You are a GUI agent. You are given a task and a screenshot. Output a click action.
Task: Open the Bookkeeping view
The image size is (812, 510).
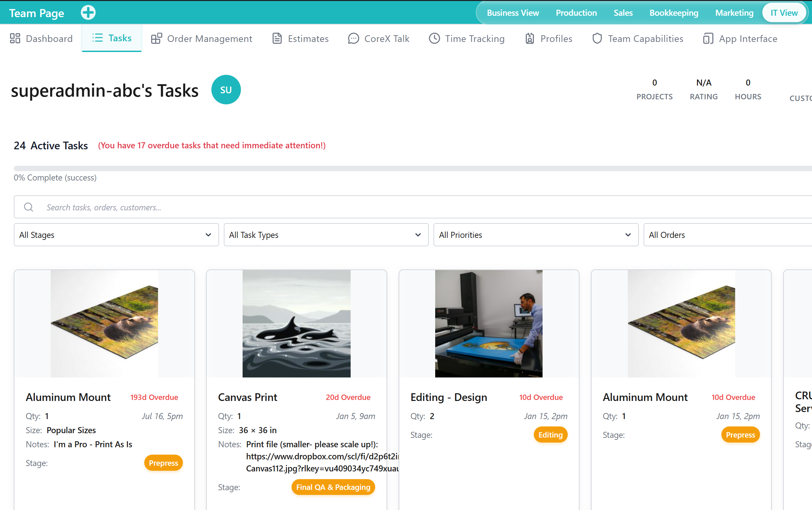coord(674,13)
